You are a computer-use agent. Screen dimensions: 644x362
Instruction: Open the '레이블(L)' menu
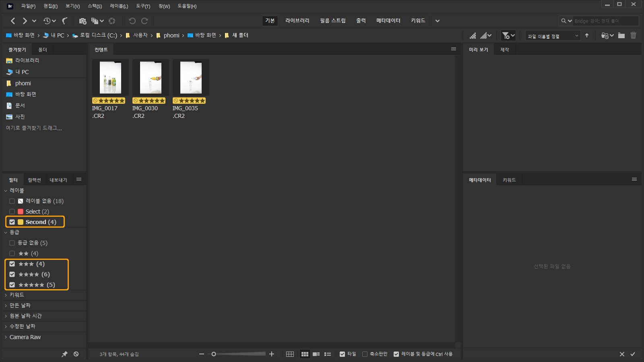click(119, 6)
